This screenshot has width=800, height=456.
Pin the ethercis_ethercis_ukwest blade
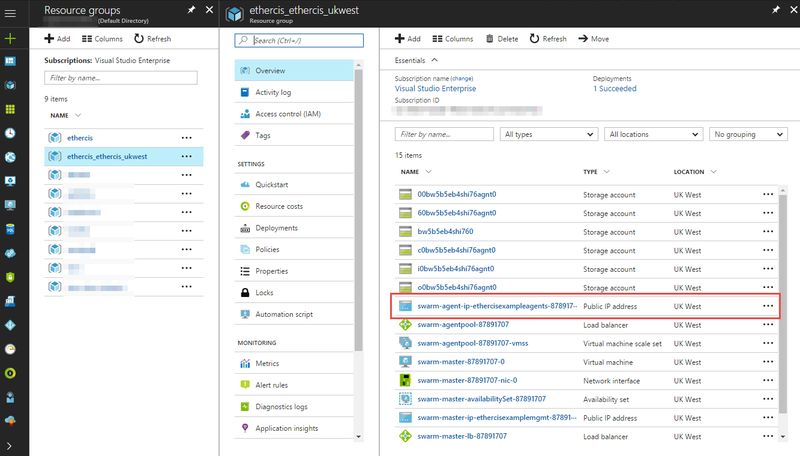coord(776,10)
